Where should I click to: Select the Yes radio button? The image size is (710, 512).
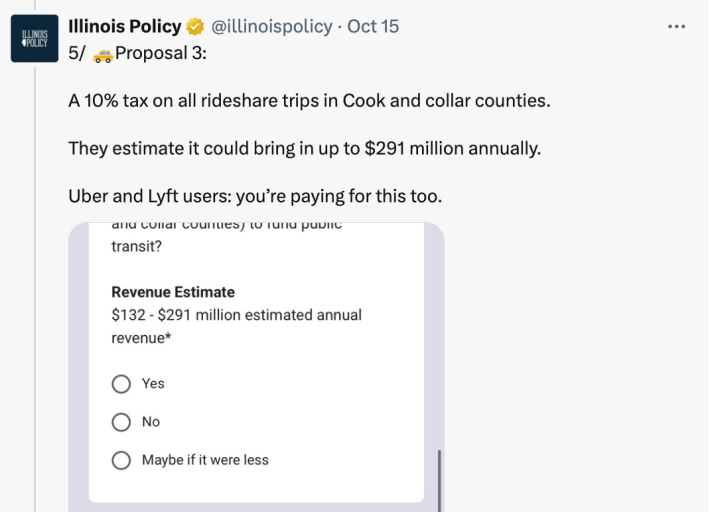click(122, 384)
